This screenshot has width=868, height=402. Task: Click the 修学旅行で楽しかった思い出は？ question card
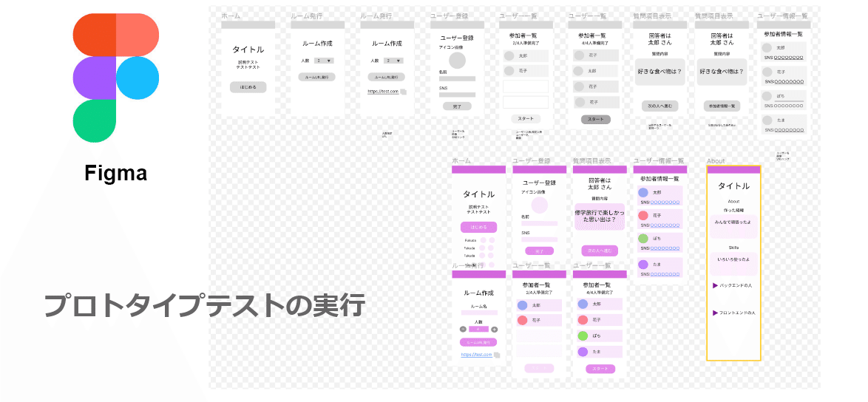600,215
